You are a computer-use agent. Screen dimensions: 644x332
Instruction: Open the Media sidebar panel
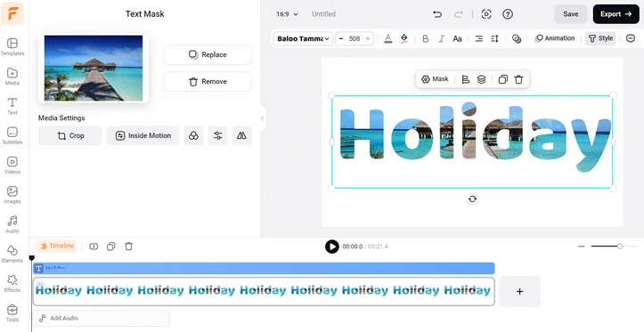[12, 77]
